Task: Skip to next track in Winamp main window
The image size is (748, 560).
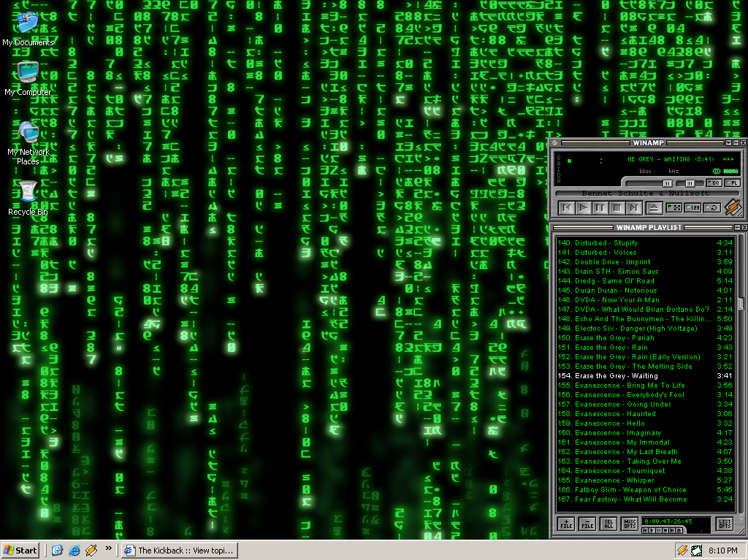Action: click(633, 207)
